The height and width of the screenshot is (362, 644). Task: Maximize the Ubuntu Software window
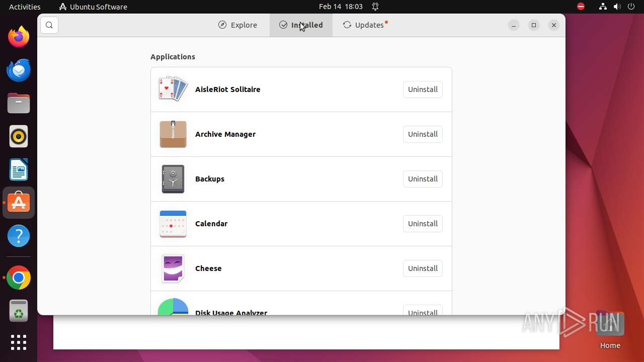coord(534,25)
